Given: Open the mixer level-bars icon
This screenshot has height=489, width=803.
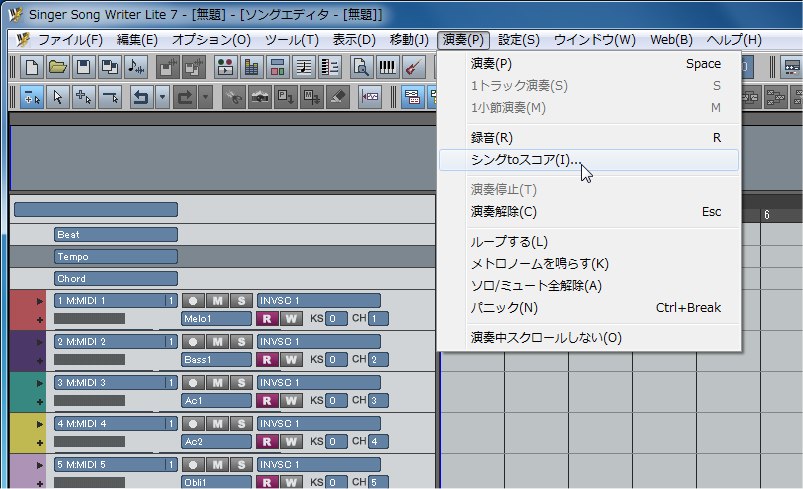Looking at the screenshot, I should pyautogui.click(x=251, y=67).
